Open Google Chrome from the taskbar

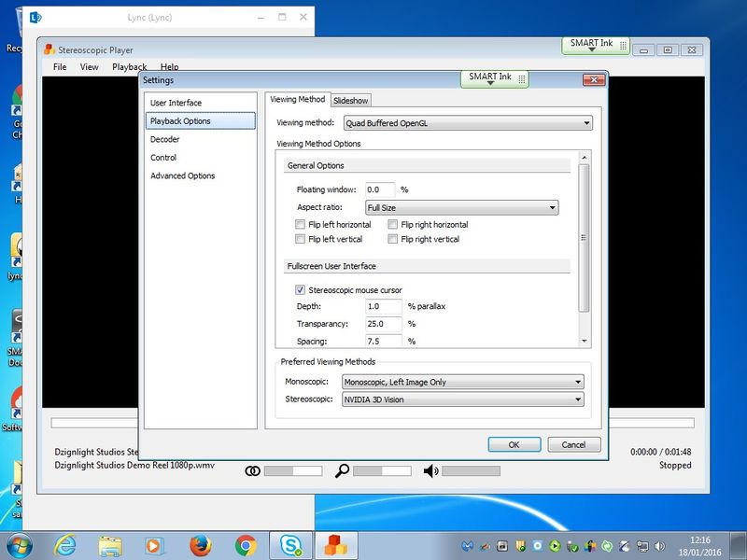pos(246,545)
